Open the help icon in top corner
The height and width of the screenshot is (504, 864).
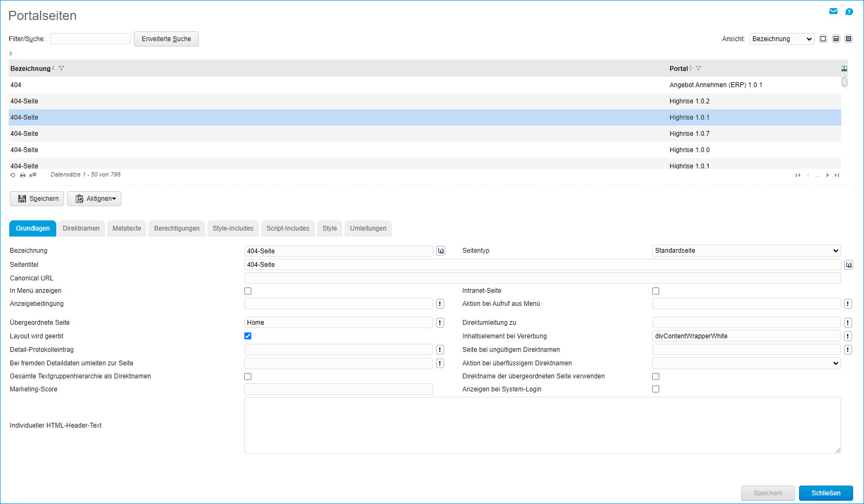pos(849,11)
